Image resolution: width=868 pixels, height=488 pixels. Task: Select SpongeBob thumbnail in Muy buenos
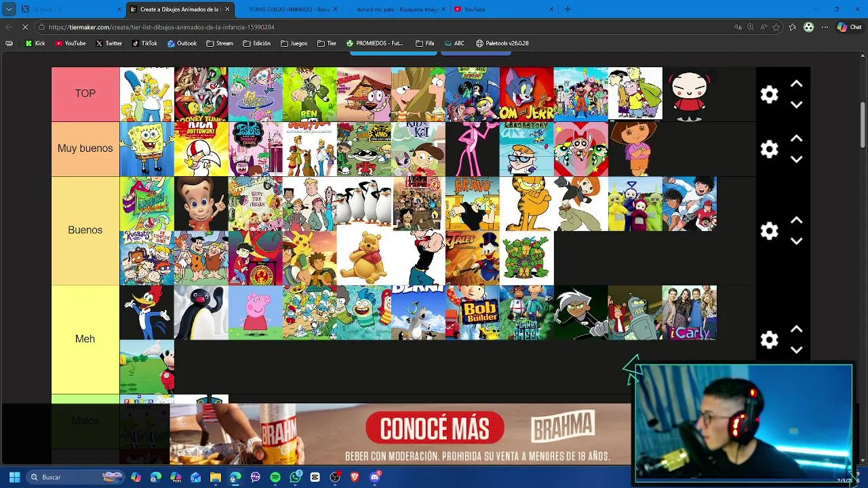point(147,149)
